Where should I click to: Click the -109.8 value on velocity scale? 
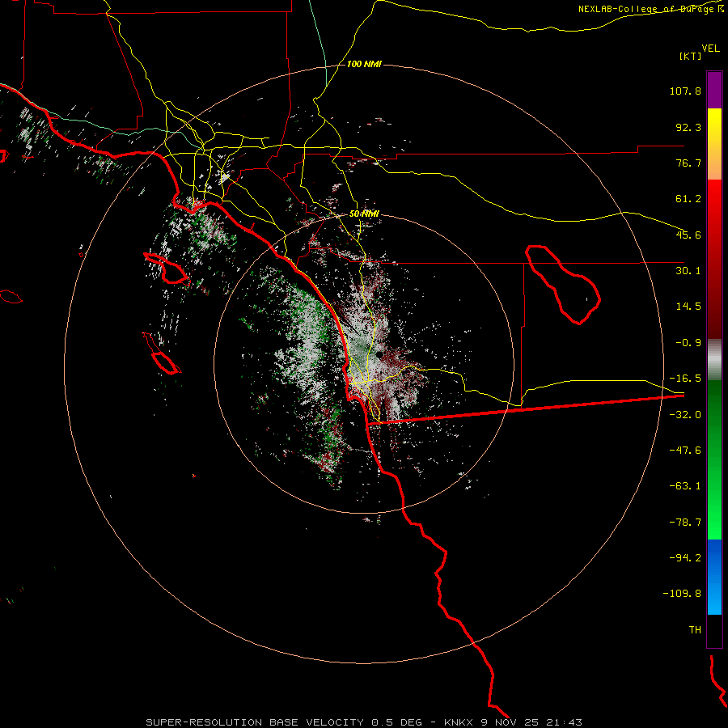coord(683,594)
